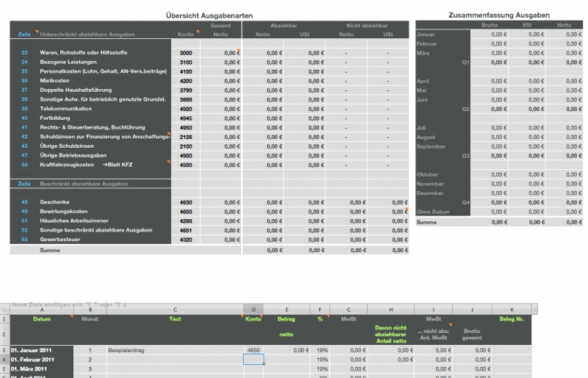Select the cell containing 01. Januar 2011

point(42,351)
